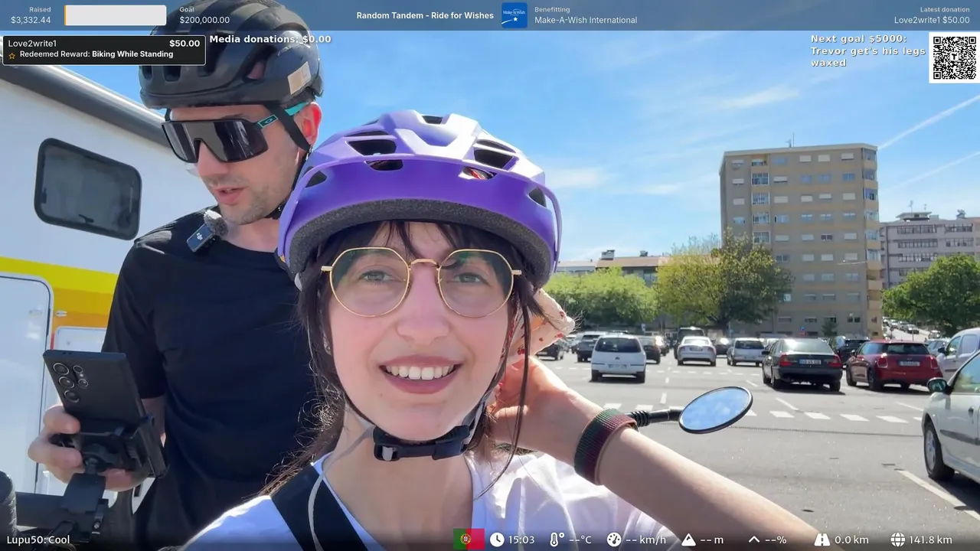Click the $50.00 amount in the alert box
Screen dimensions: 980x551
(x=185, y=44)
